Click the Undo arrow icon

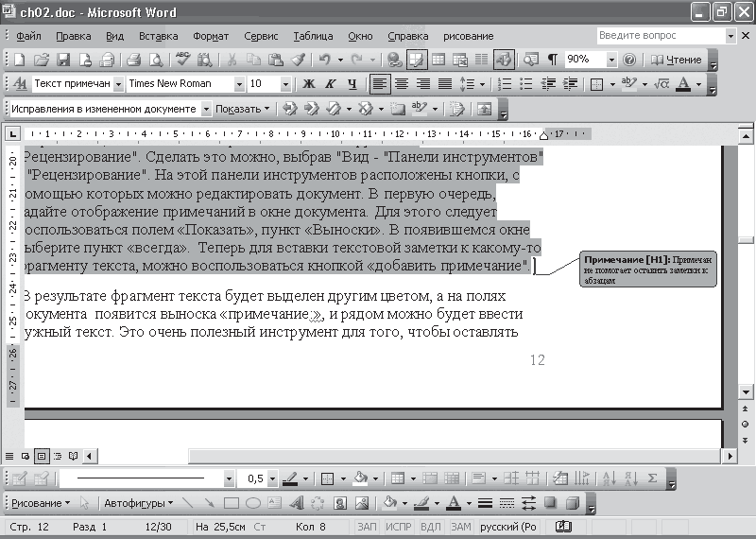(324, 60)
